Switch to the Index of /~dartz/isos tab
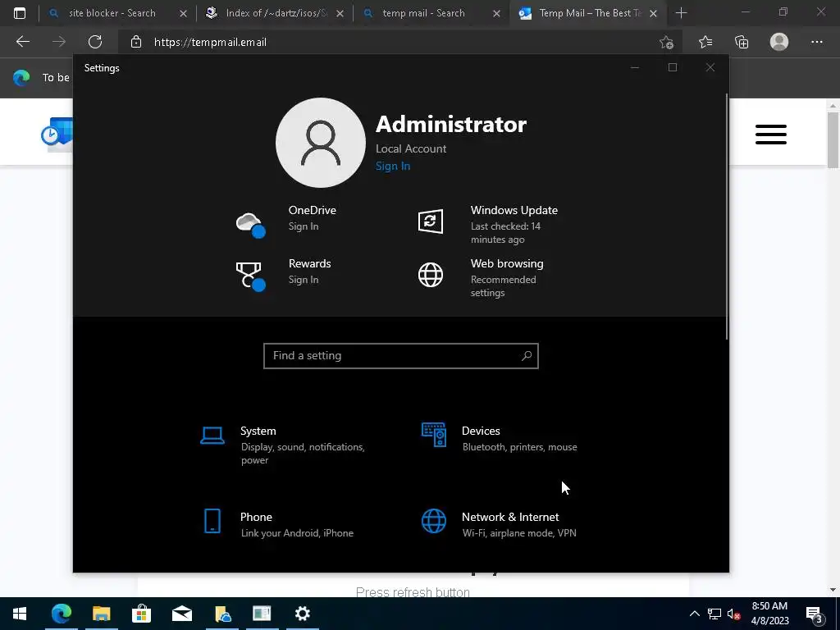This screenshot has height=630, width=840. [x=276, y=13]
